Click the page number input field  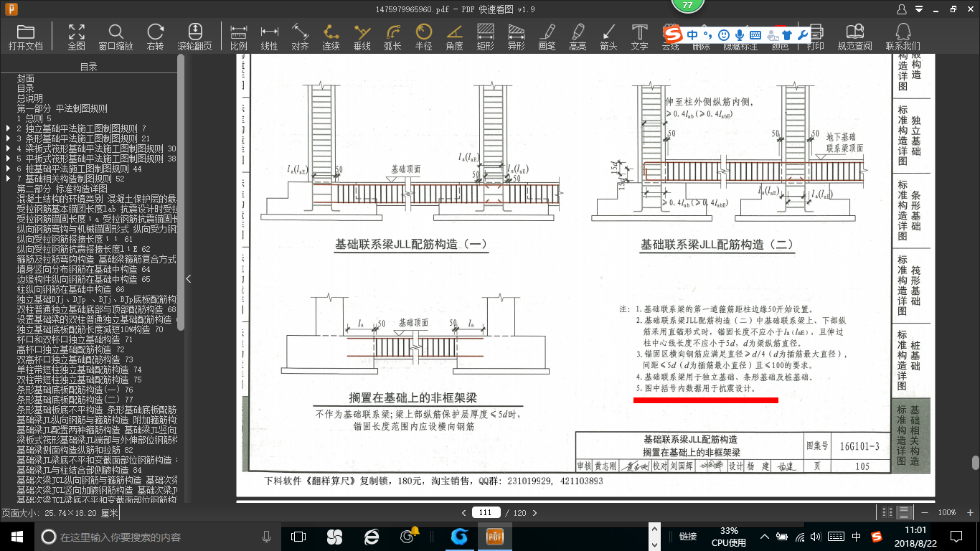tap(486, 512)
